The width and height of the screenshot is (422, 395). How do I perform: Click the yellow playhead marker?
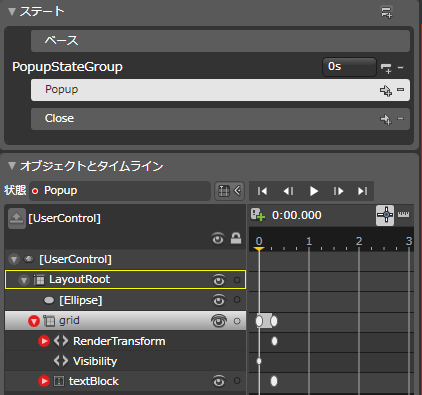coord(259,249)
